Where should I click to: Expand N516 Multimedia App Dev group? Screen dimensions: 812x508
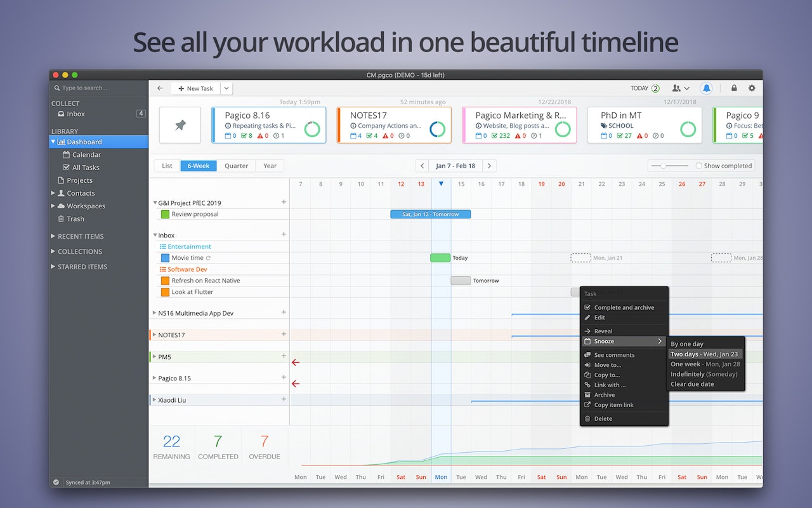pyautogui.click(x=155, y=313)
